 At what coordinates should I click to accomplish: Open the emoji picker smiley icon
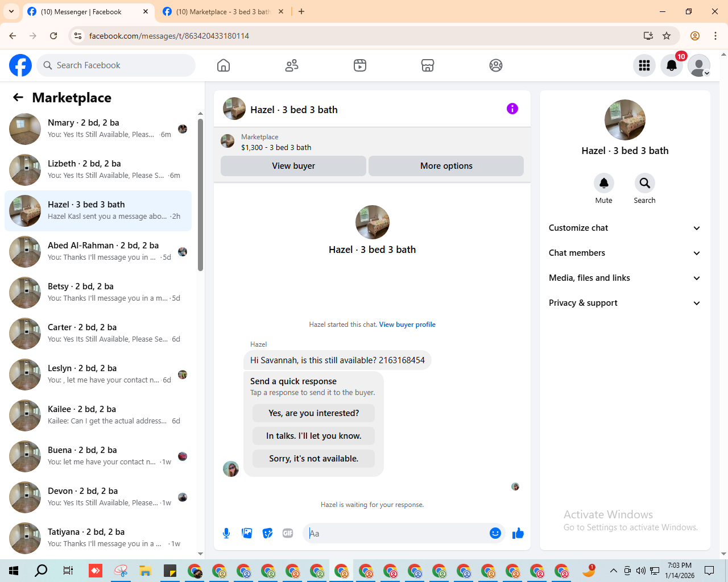(495, 533)
